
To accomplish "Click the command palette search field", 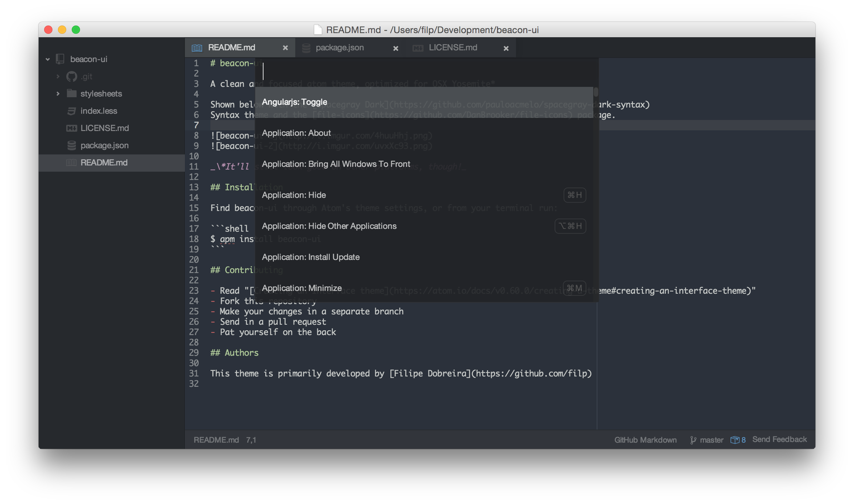I will (427, 72).
